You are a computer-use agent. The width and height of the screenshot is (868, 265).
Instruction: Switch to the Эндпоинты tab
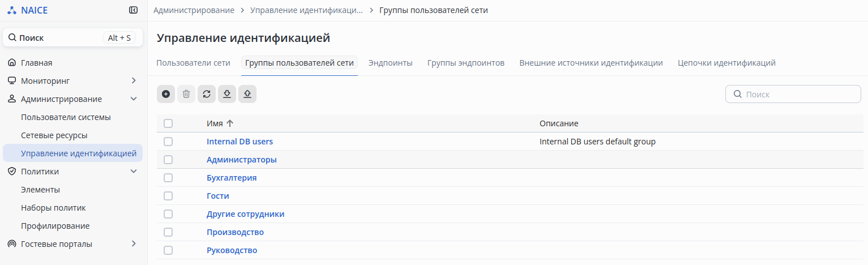[x=390, y=63]
